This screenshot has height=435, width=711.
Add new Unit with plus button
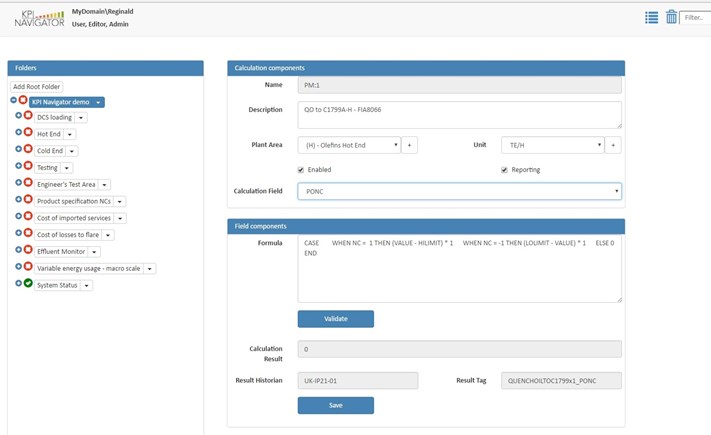(613, 145)
